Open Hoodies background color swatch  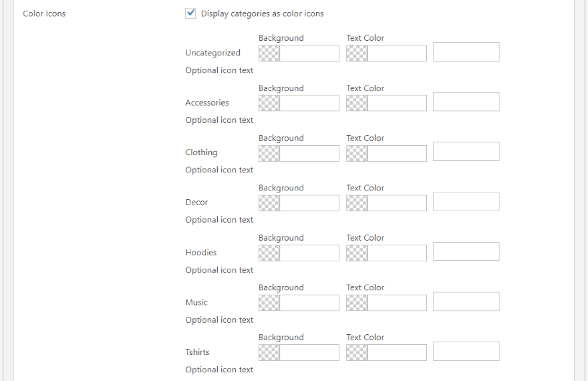(269, 253)
